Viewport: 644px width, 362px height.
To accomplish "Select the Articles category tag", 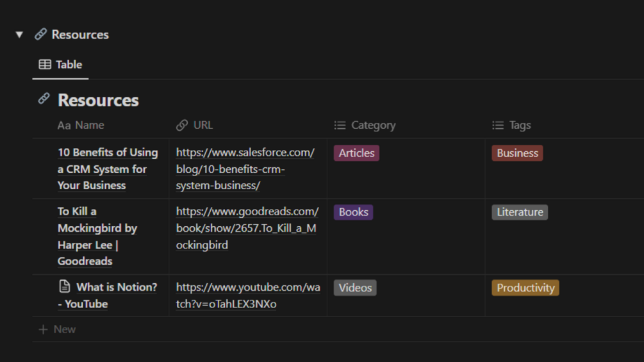I will [356, 153].
